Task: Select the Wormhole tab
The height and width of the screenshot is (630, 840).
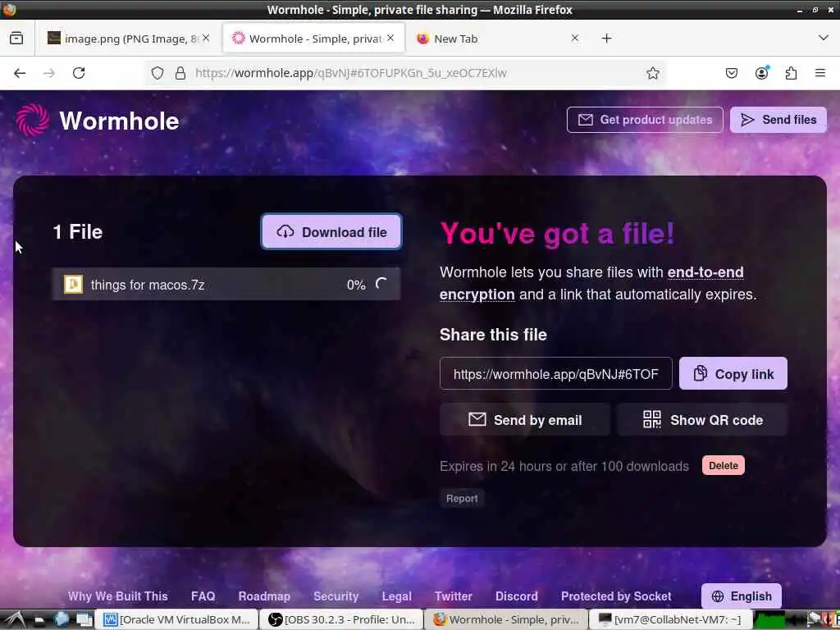Action: coord(313,38)
